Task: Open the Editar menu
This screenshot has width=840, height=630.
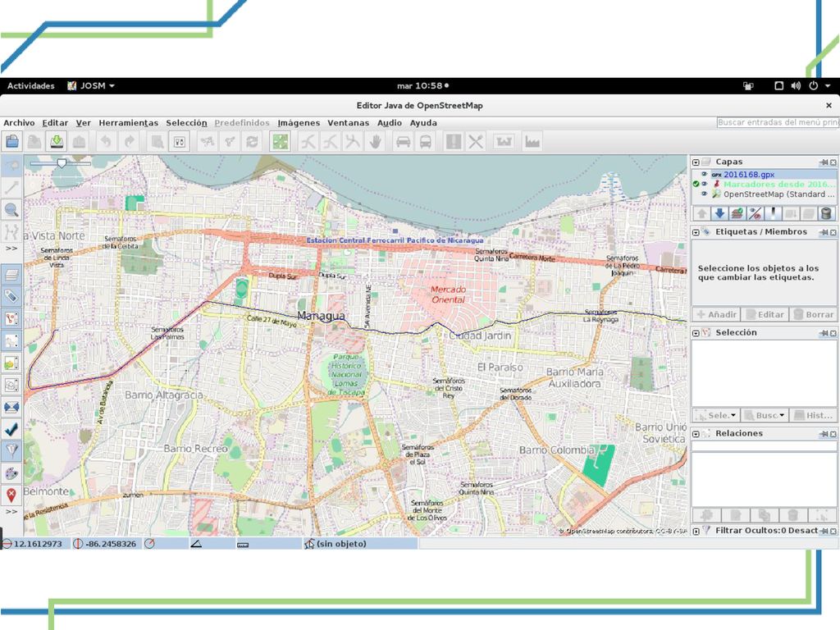Action: tap(55, 123)
